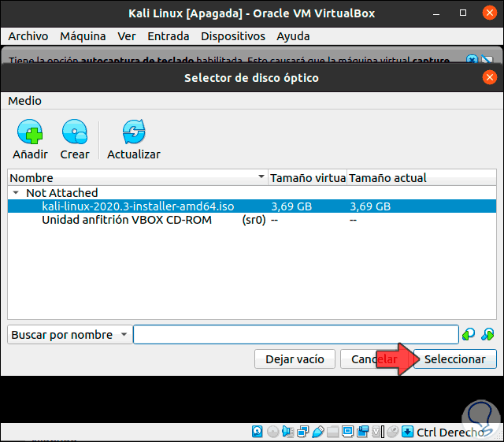Click the recording status bar icon
The width and height of the screenshot is (504, 442).
(363, 432)
